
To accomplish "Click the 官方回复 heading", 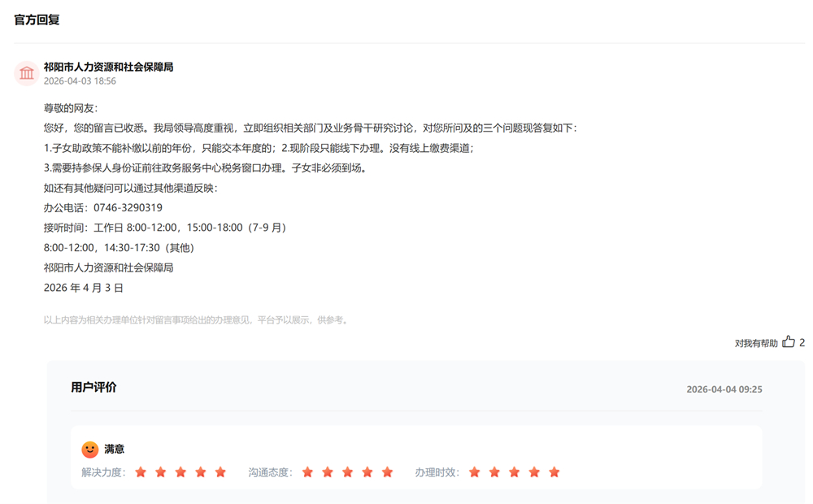I will coord(37,20).
